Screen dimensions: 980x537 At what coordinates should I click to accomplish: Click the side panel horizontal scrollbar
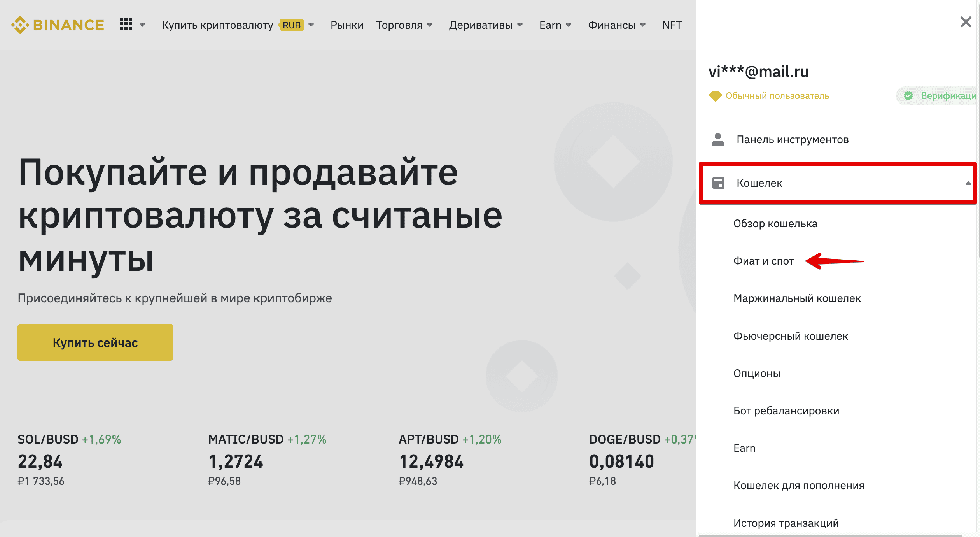pyautogui.click(x=830, y=535)
